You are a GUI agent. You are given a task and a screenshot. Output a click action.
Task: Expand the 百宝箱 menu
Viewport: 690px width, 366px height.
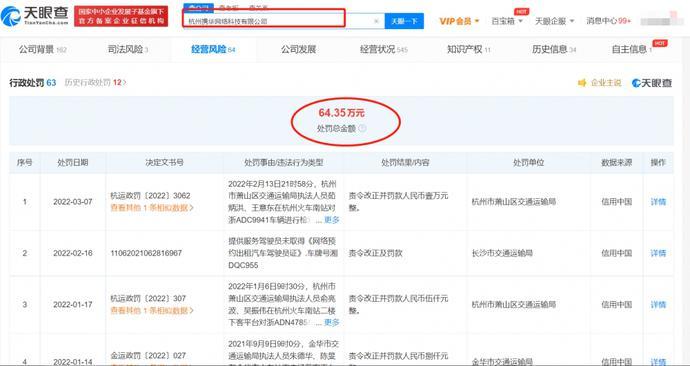(x=507, y=21)
